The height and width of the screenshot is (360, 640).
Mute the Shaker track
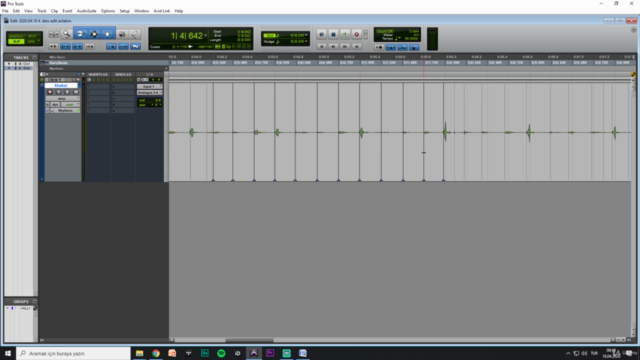(x=76, y=92)
